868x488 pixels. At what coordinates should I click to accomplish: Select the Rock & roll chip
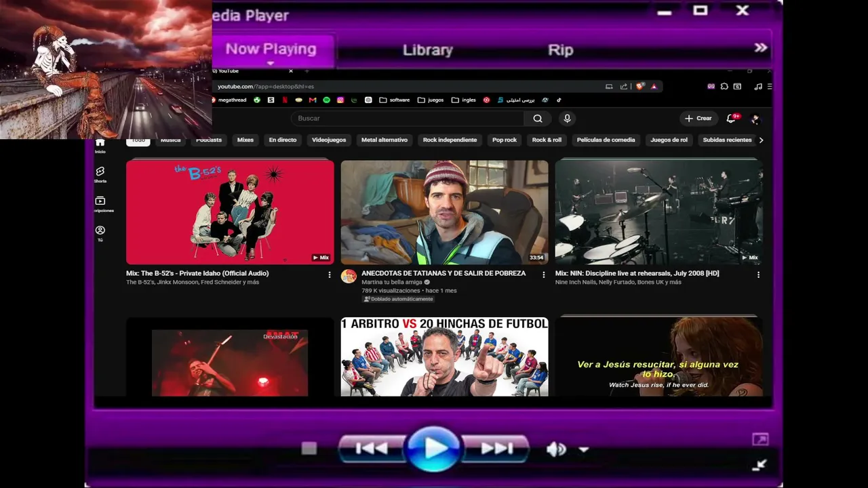point(547,140)
